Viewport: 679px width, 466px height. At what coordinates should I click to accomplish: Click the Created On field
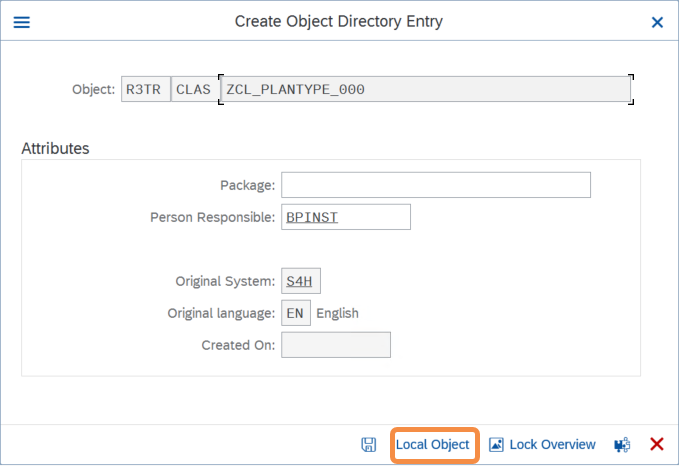(336, 345)
